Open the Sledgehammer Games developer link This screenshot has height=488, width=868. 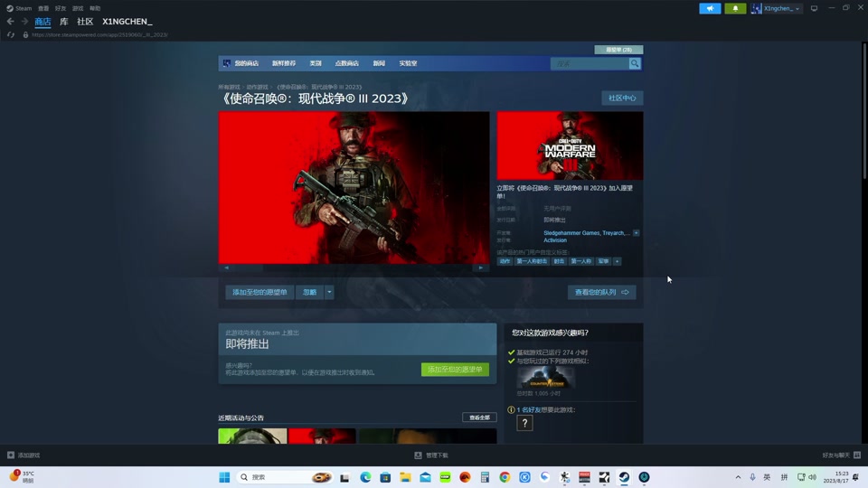tap(571, 233)
